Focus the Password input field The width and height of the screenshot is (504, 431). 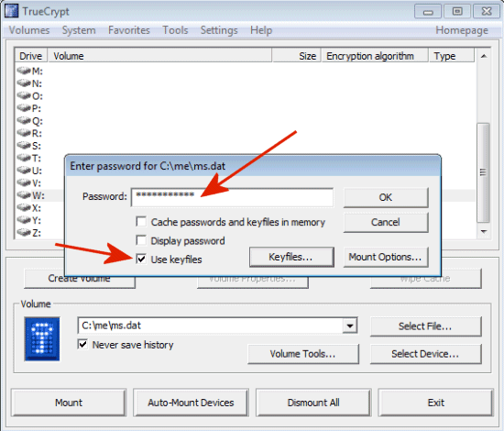(x=232, y=197)
